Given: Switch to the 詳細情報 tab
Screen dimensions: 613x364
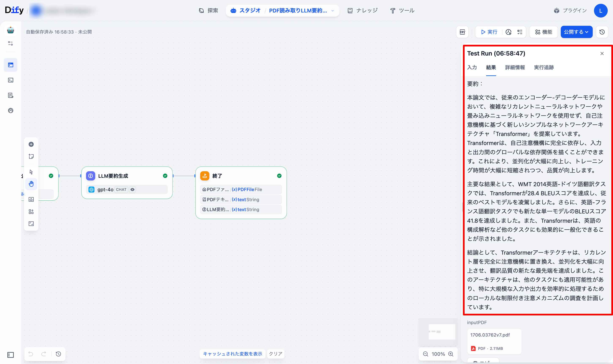Looking at the screenshot, I should tap(515, 67).
